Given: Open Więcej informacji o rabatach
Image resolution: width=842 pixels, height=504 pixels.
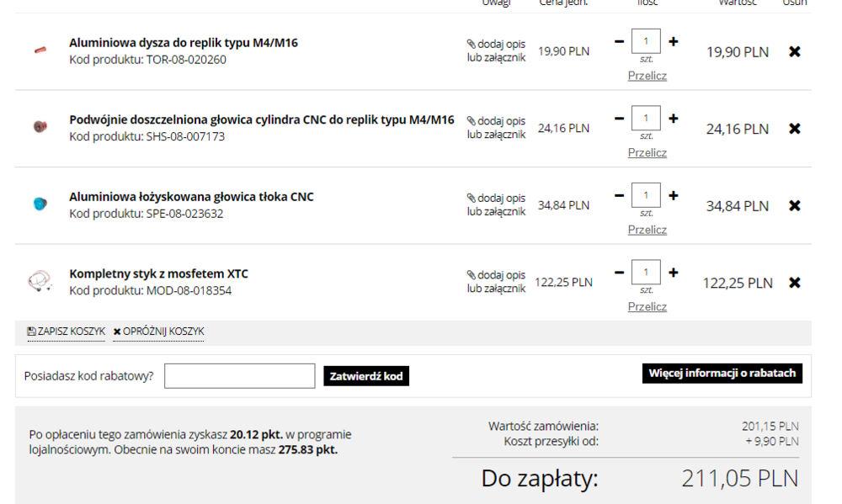Looking at the screenshot, I should [x=722, y=374].
